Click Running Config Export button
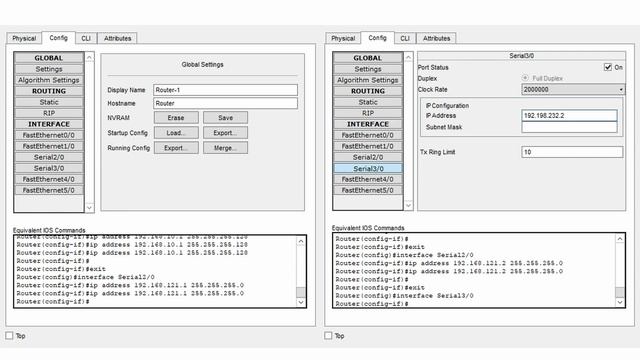Screen dimensions: 640x360 (176, 148)
